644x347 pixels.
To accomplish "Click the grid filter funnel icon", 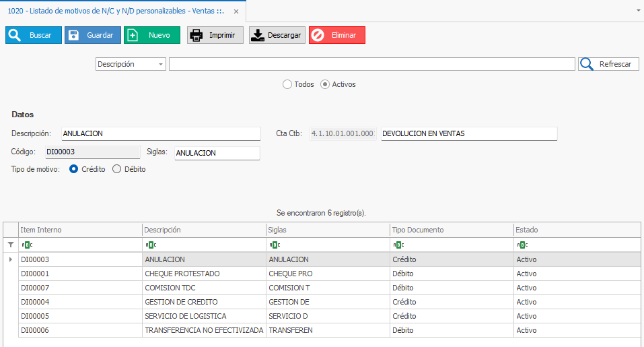I will pos(10,245).
